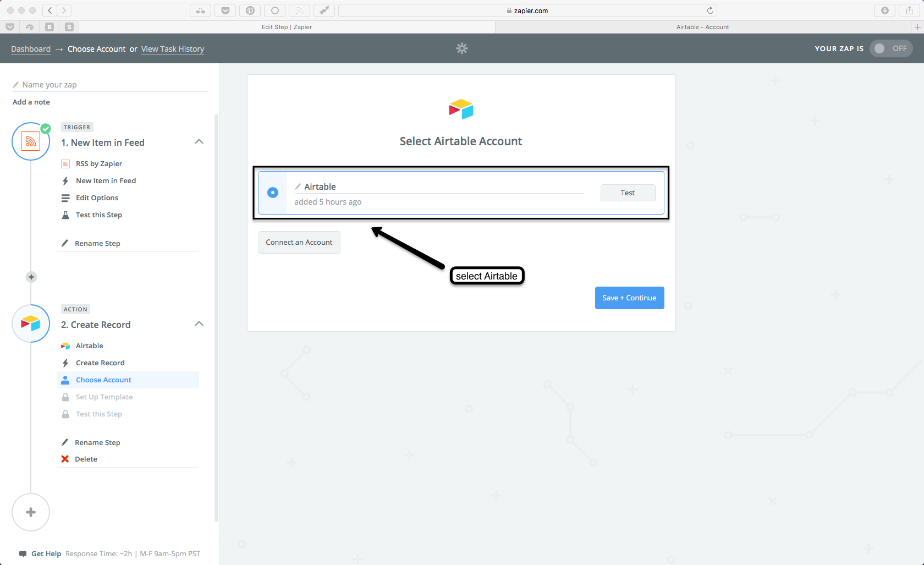Image resolution: width=924 pixels, height=565 pixels.
Task: Select Choose Account in action step
Action: point(128,380)
